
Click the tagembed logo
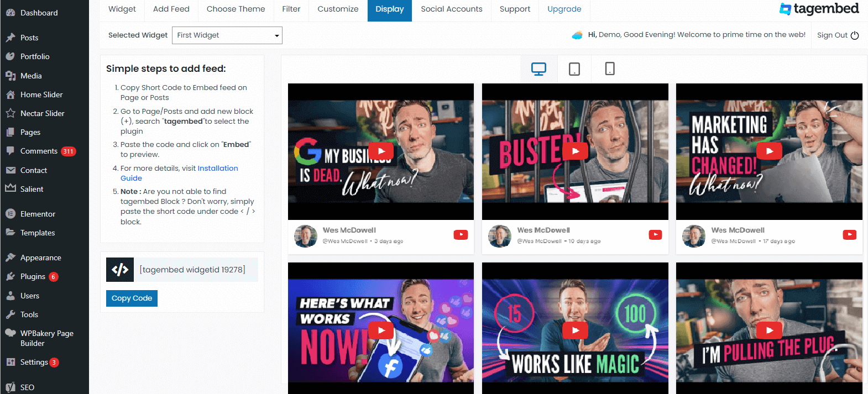(x=819, y=9)
